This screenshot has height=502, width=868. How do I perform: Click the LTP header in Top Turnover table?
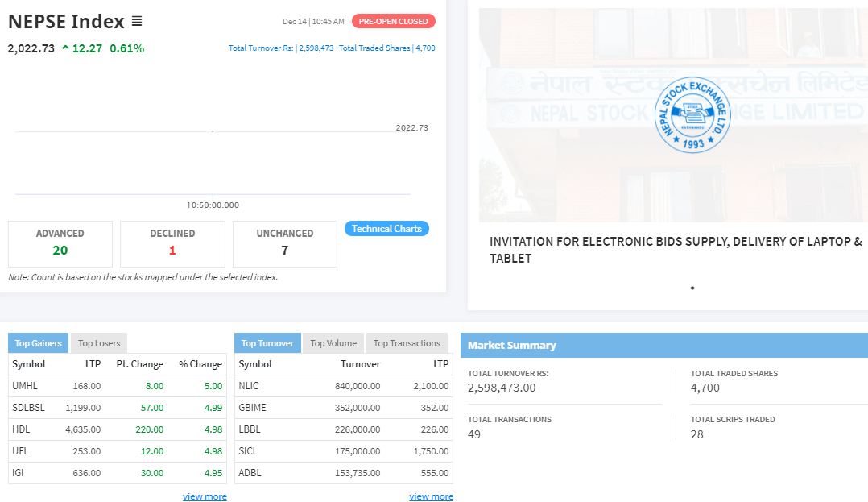[x=441, y=364]
